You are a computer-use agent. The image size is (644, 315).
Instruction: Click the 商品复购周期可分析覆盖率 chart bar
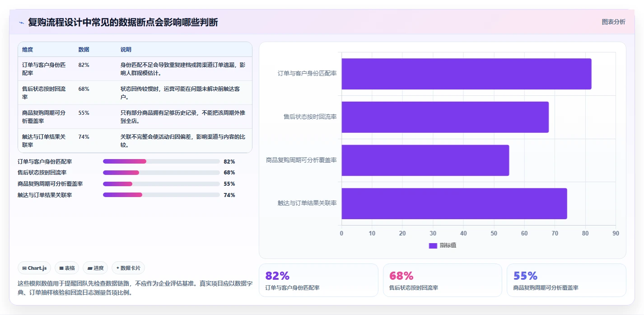tap(425, 160)
